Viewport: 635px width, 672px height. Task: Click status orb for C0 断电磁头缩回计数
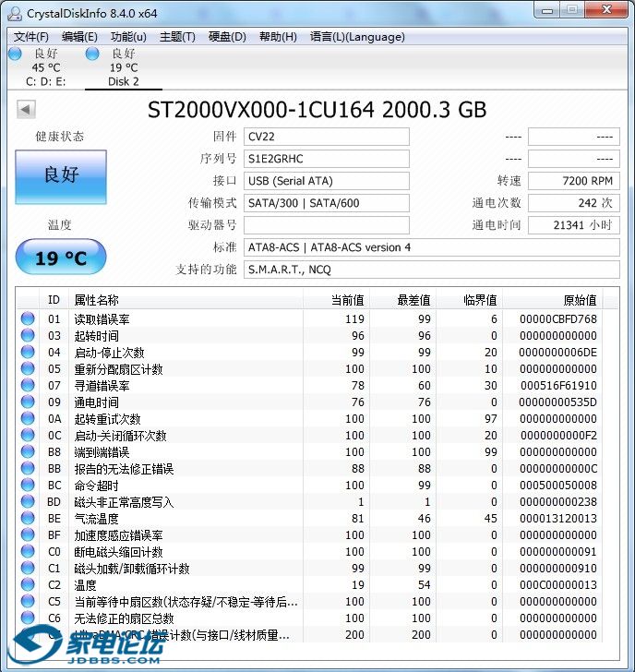28,551
